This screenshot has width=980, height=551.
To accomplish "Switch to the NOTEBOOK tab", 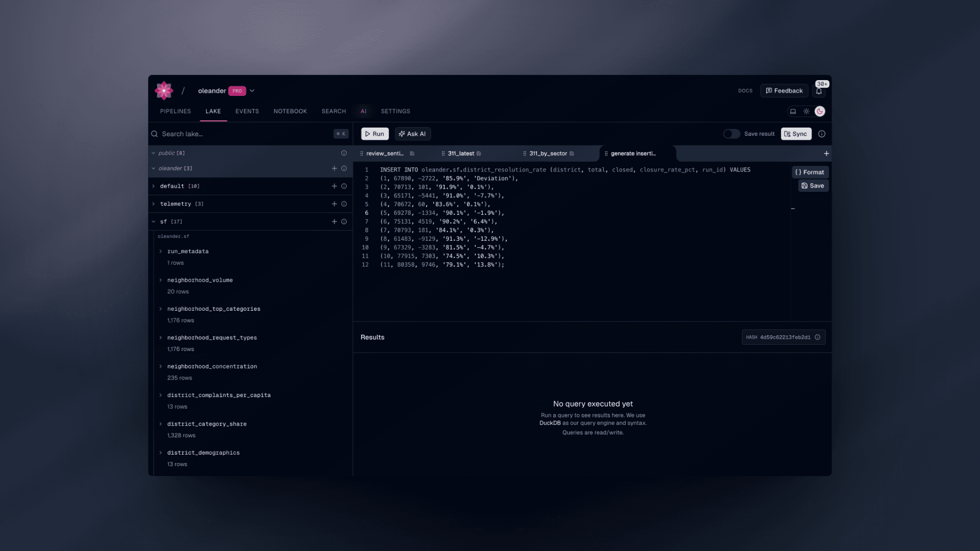I will click(x=289, y=111).
